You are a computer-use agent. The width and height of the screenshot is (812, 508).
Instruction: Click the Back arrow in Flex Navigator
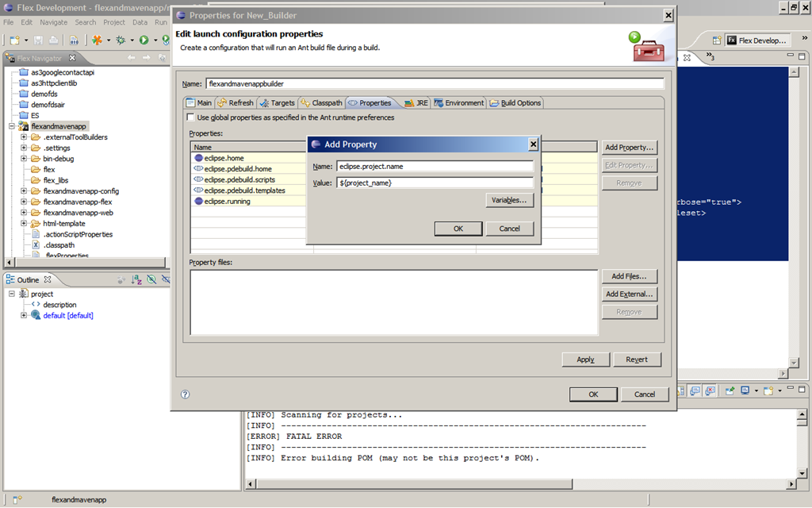[131, 57]
